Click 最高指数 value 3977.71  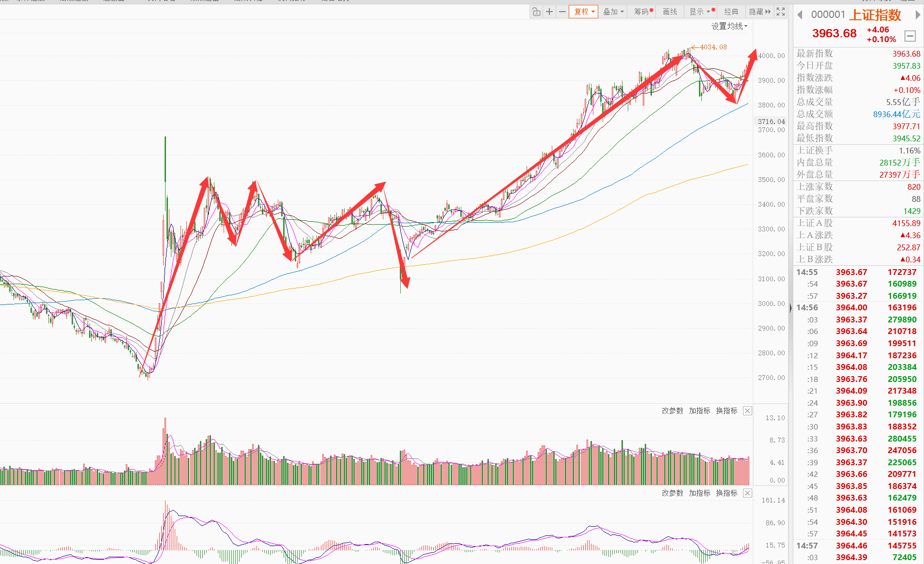click(906, 126)
